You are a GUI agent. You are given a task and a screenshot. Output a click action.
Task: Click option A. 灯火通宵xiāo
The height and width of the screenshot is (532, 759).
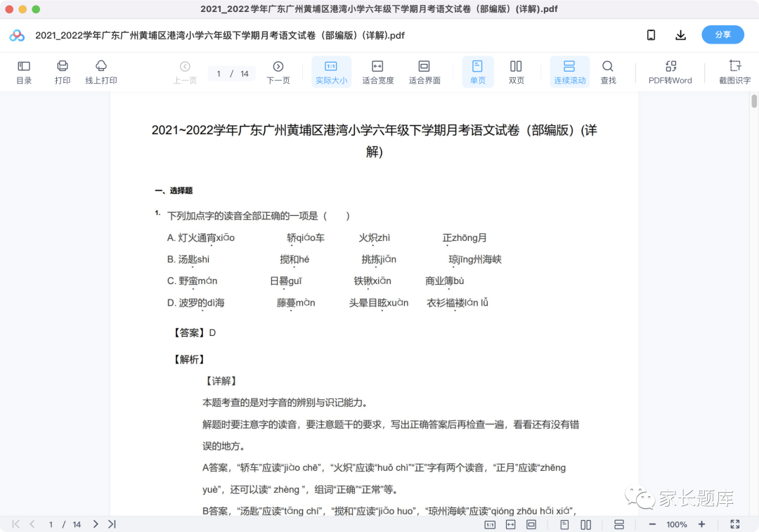[201, 238]
